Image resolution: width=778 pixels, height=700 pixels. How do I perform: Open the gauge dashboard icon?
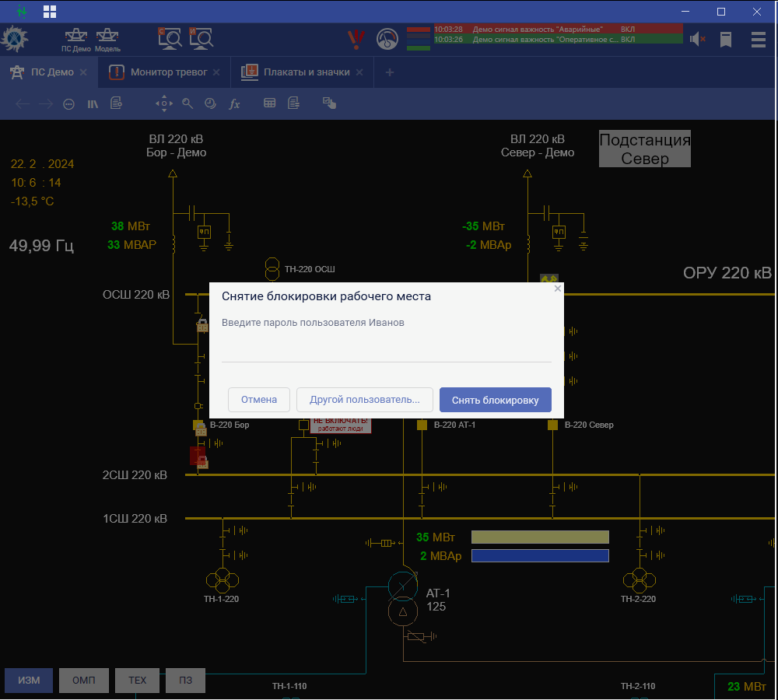(x=387, y=39)
